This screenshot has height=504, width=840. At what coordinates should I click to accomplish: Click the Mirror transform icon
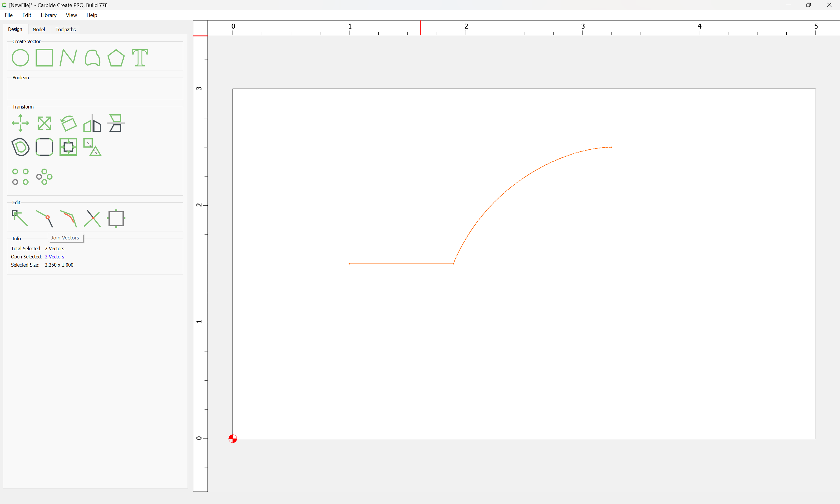click(92, 123)
